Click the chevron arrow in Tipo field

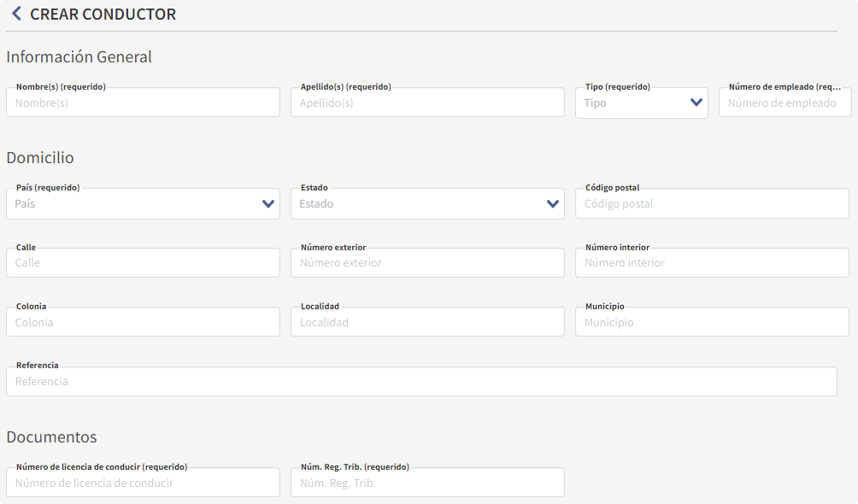coord(696,103)
